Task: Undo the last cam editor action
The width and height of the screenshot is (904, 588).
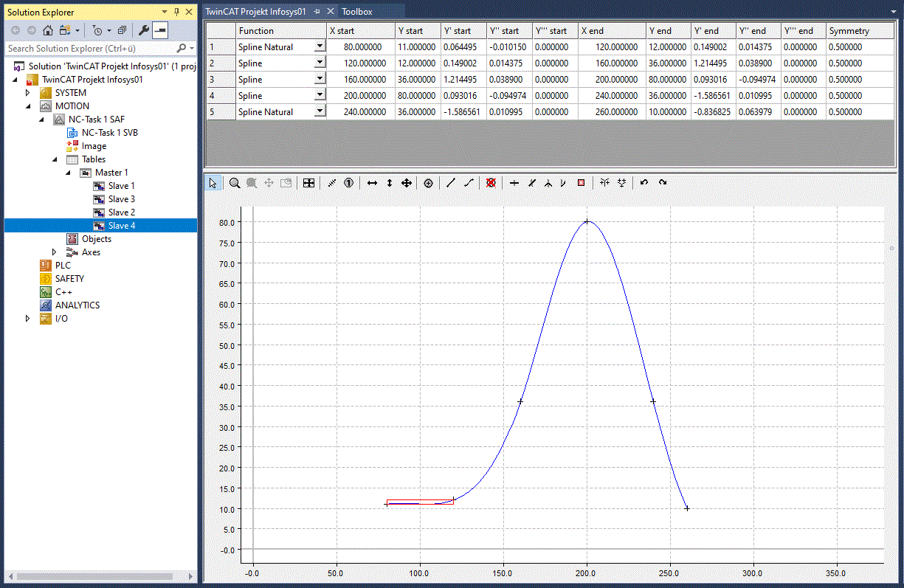Action: [x=644, y=183]
